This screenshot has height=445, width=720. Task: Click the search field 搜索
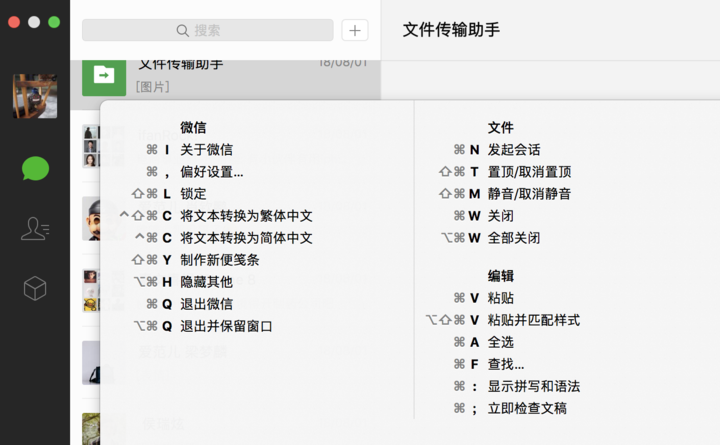[x=208, y=30]
